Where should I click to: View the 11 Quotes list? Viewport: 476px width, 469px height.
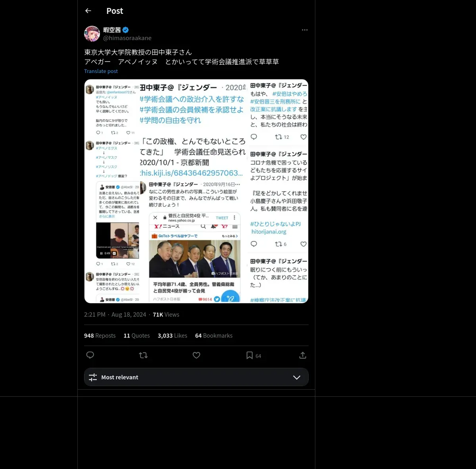[x=137, y=336]
